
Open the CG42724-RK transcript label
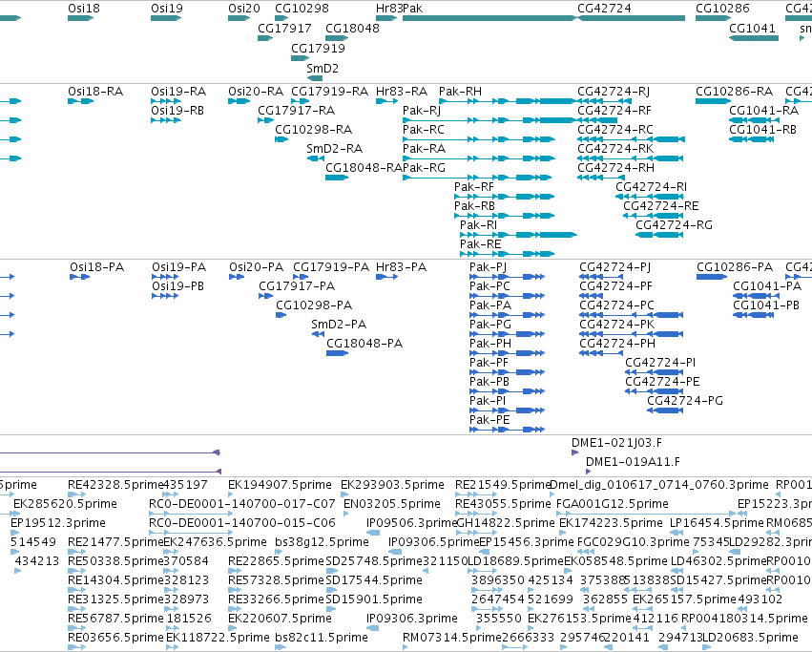(x=615, y=149)
